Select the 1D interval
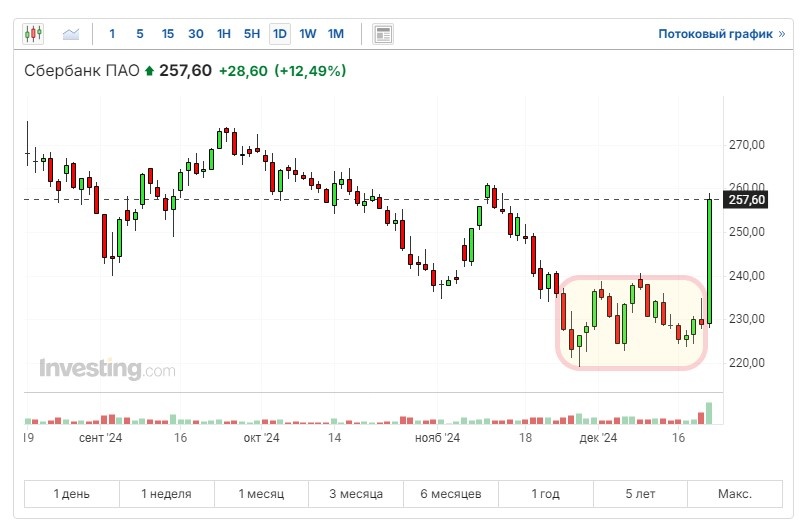Viewport: 807px width, 530px height. pyautogui.click(x=280, y=34)
